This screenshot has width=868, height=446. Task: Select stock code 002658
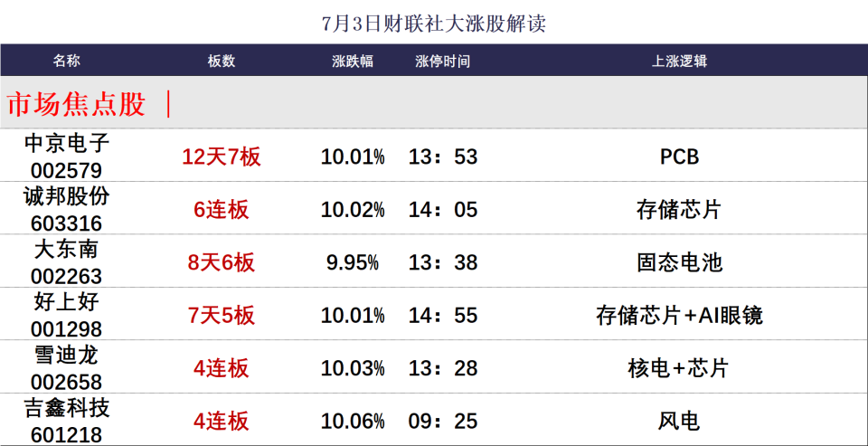66,383
